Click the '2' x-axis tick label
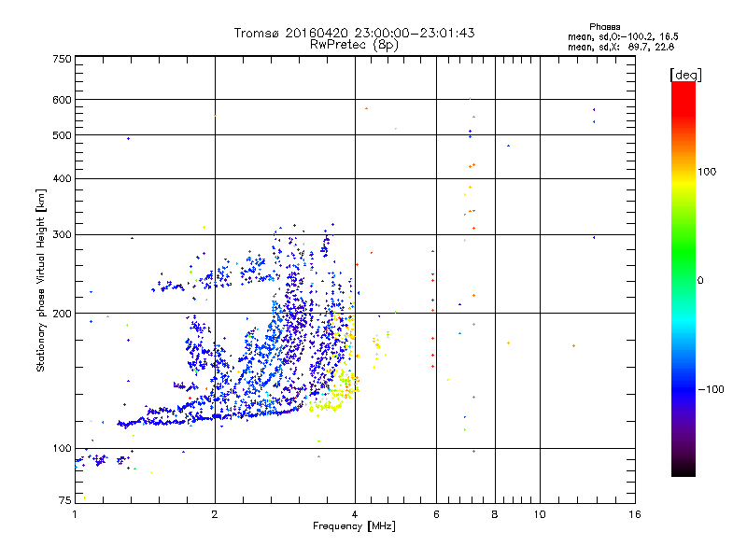747x560 pixels. tap(215, 514)
